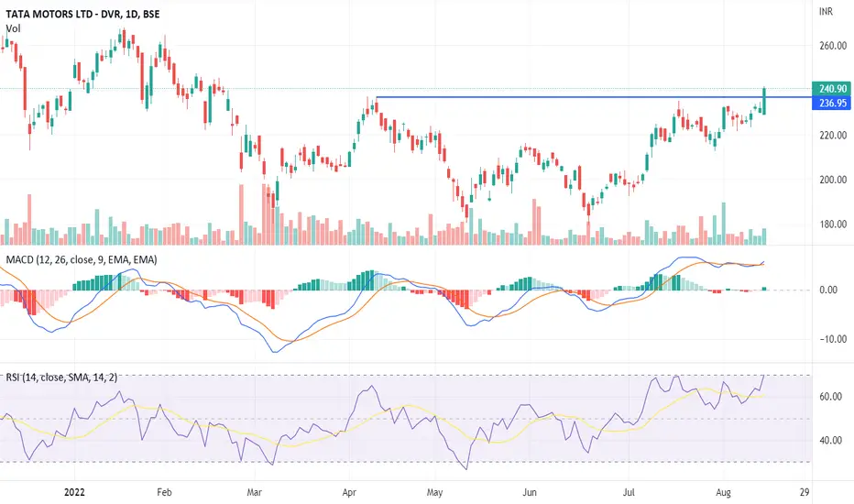Viewport: 854px width, 504px height.
Task: Click the May label on time axis
Action: [x=434, y=493]
